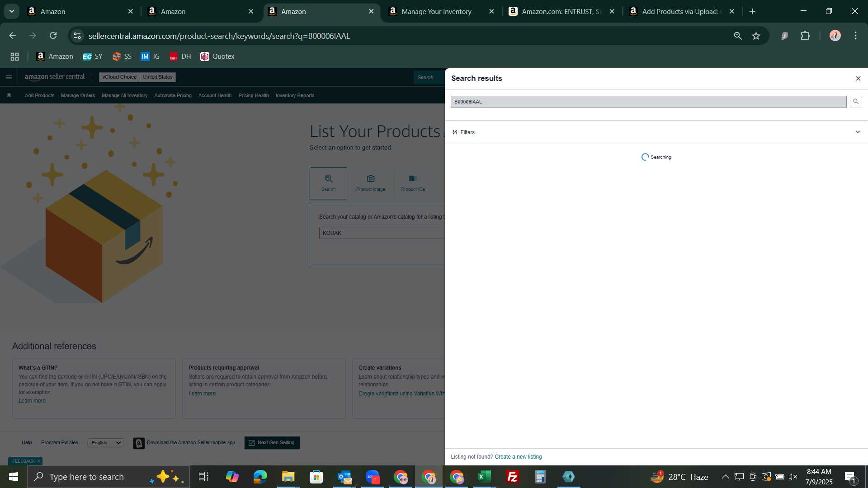Open Learn more under What's a GTIN

coord(32,401)
